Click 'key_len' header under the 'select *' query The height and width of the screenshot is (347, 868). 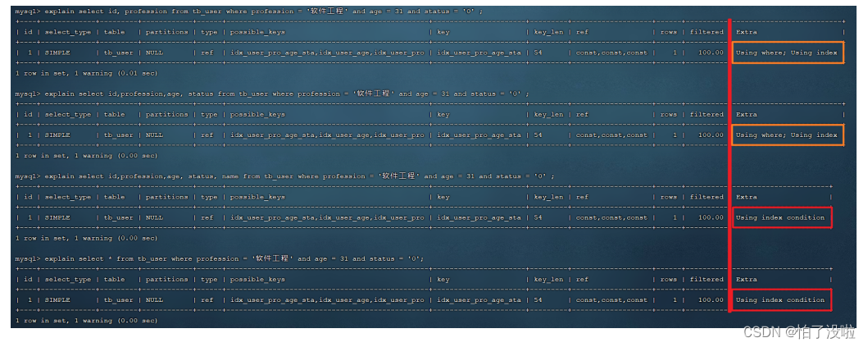548,280
